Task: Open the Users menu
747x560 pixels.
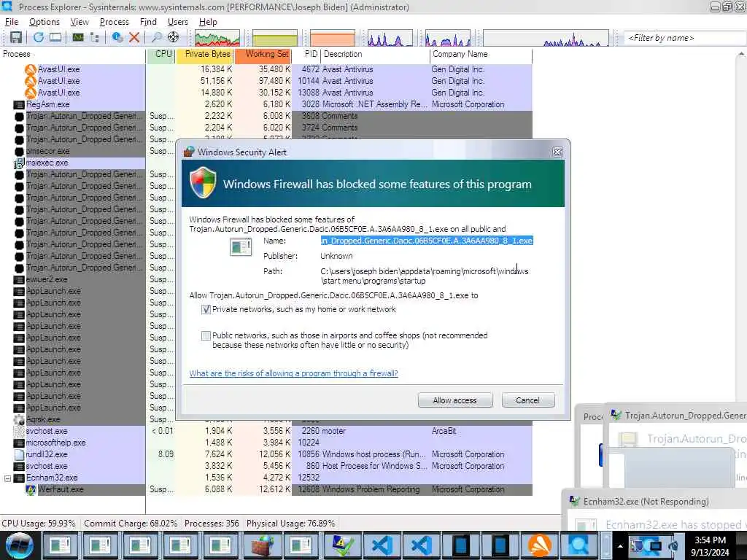Action: (178, 22)
